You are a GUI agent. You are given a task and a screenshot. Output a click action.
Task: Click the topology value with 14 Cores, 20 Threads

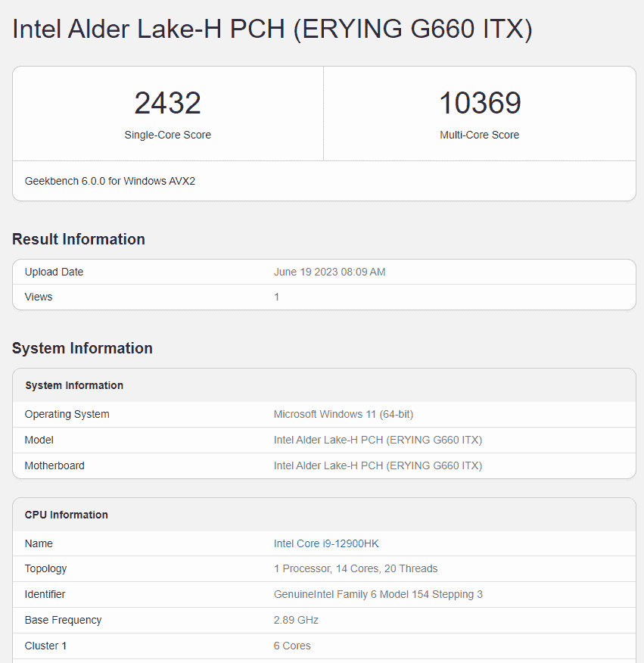tap(356, 568)
